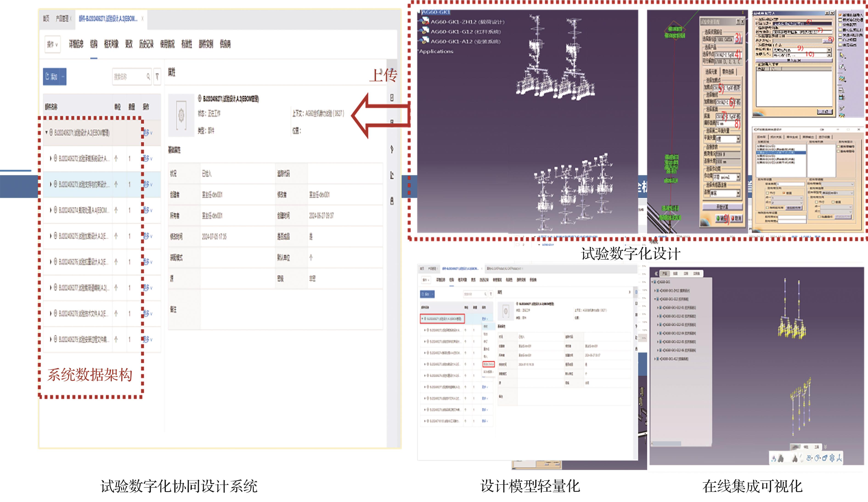Click the magnifier icon in search box

point(148,77)
